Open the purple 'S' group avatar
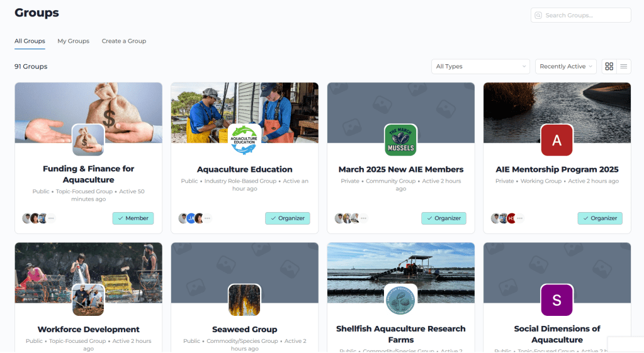The width and height of the screenshot is (644, 353). click(556, 300)
